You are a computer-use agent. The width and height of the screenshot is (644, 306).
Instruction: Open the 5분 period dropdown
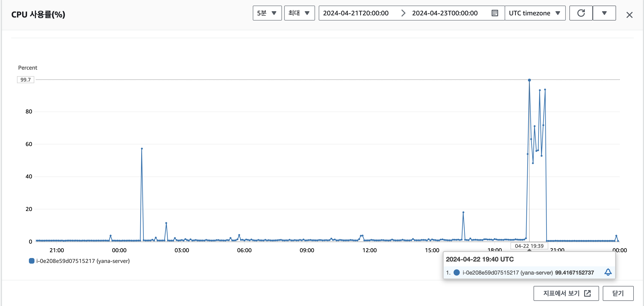(267, 13)
